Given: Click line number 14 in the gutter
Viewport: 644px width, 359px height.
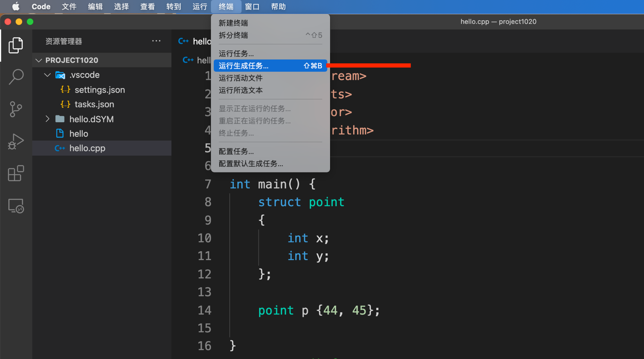Looking at the screenshot, I should click(x=204, y=310).
